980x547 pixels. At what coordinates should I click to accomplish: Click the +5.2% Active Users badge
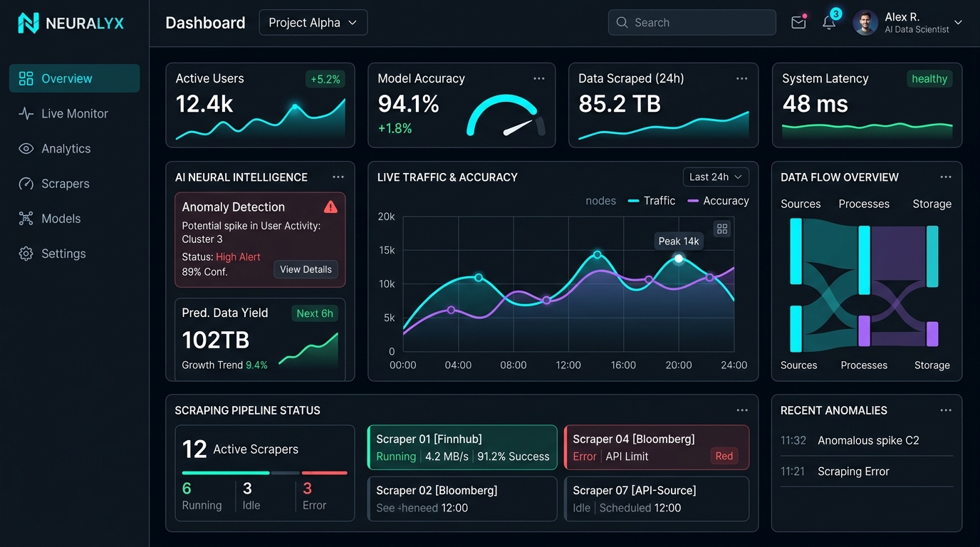click(x=325, y=79)
